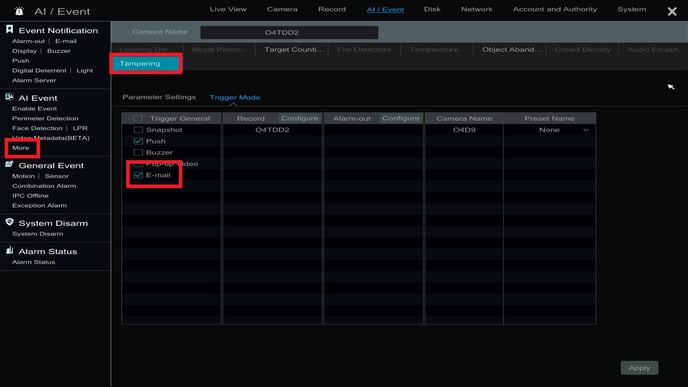Open the Sensor event link

click(57, 176)
